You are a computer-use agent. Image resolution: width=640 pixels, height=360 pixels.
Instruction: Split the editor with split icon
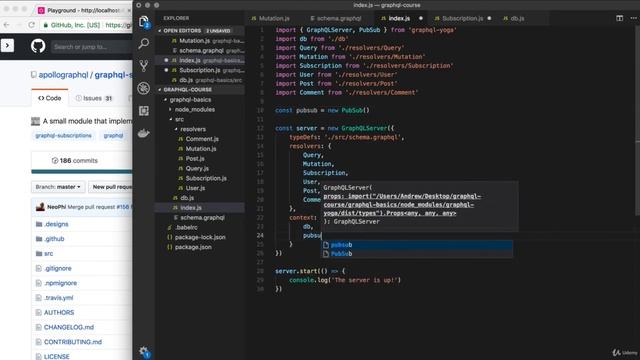[619, 18]
